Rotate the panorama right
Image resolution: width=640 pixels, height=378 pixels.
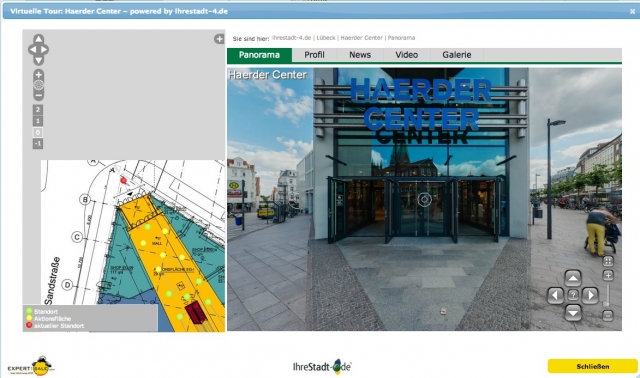click(x=590, y=295)
